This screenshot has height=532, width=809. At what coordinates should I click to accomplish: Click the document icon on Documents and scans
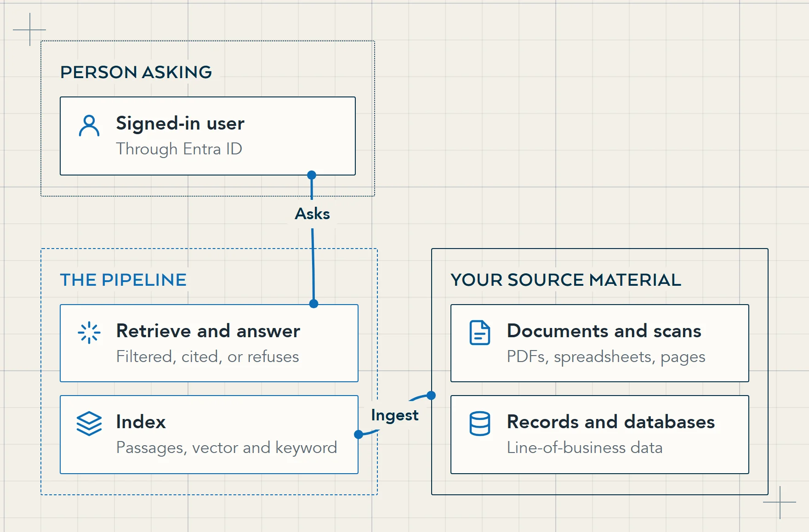[480, 332]
